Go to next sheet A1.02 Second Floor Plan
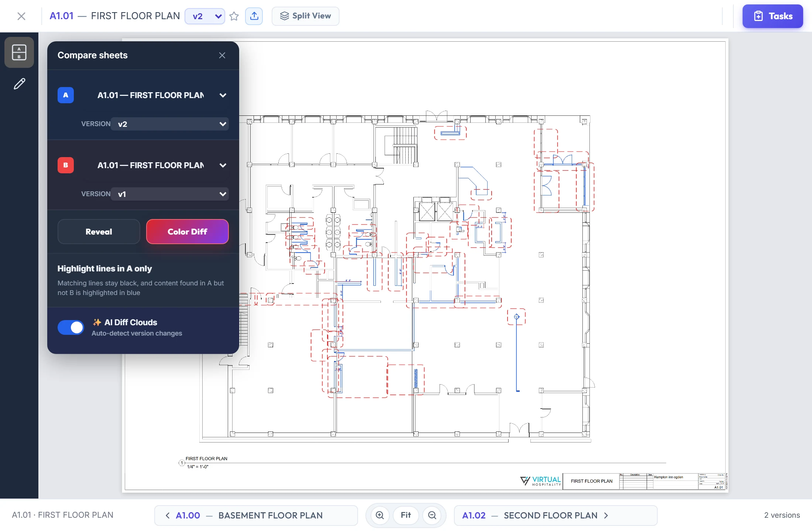The image size is (812, 531). (556, 516)
